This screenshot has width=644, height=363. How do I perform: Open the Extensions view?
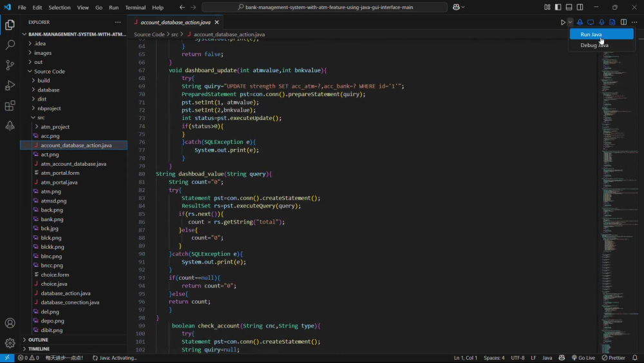(x=10, y=106)
